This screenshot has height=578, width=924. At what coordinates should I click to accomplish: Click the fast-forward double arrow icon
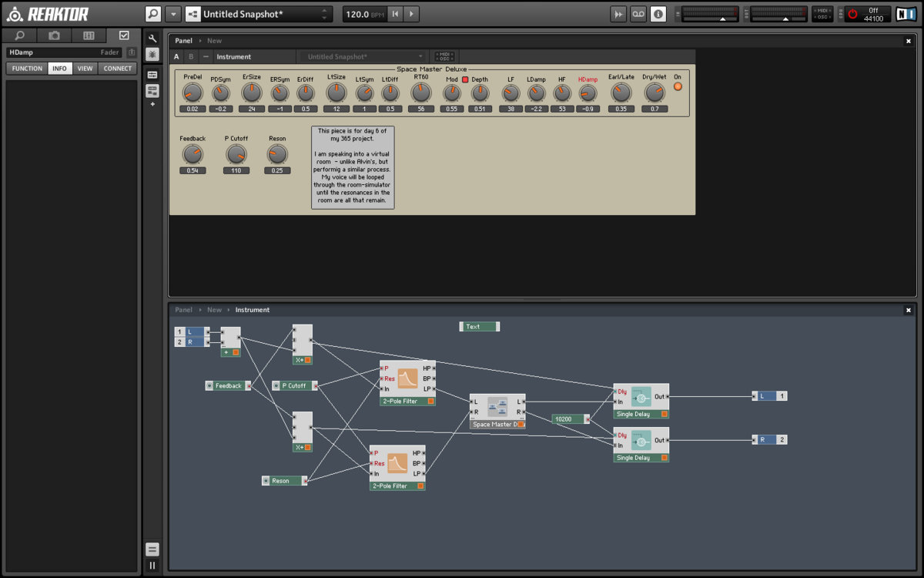pos(618,14)
